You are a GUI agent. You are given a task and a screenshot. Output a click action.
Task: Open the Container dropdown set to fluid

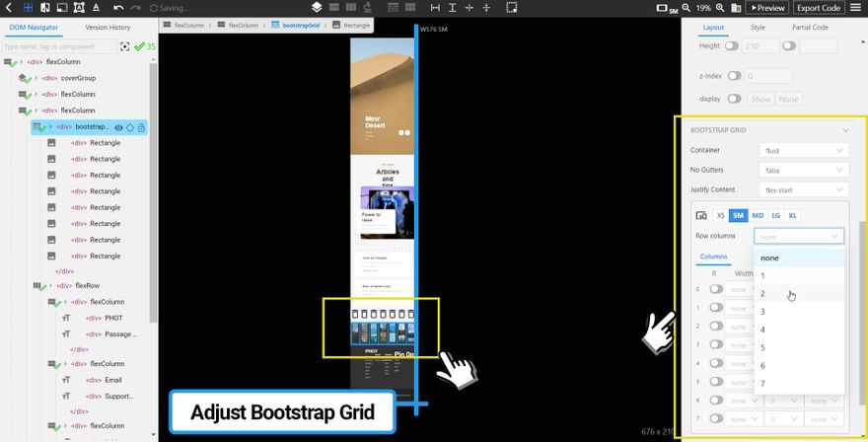[x=803, y=150]
